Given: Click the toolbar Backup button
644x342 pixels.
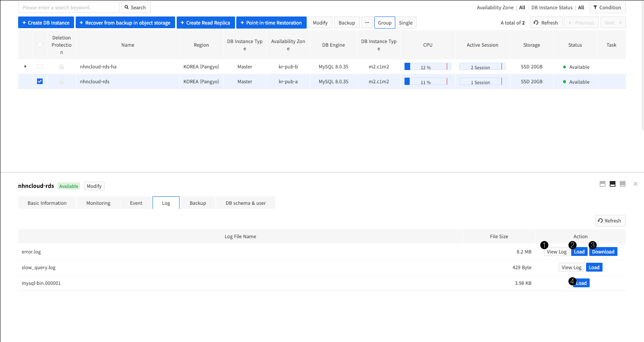Looking at the screenshot, I should pyautogui.click(x=347, y=23).
